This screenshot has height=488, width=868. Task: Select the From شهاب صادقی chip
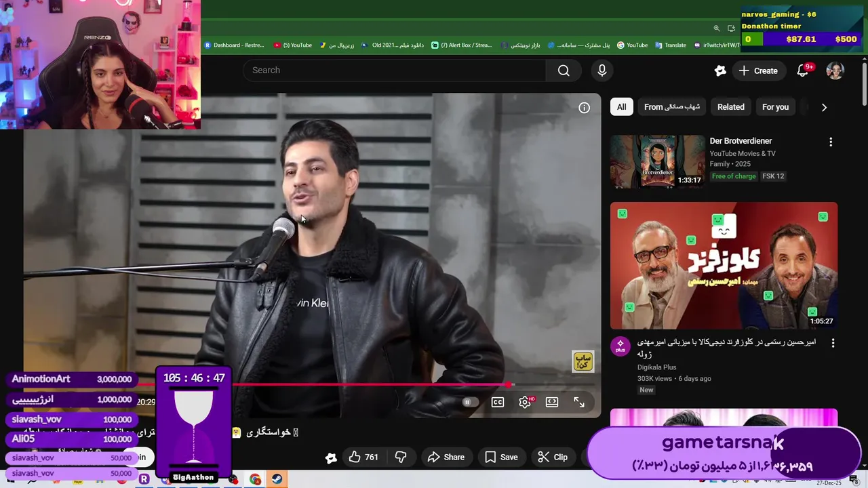(671, 107)
